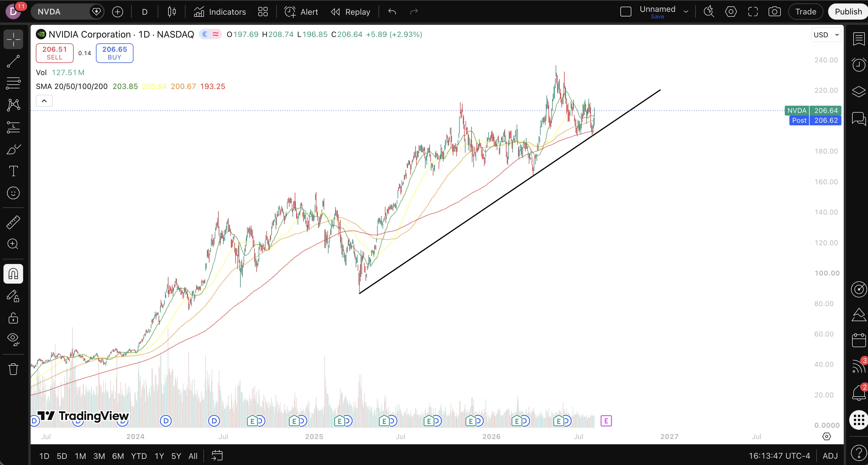The width and height of the screenshot is (868, 465).
Task: Open the Indicators panel
Action: pos(220,12)
